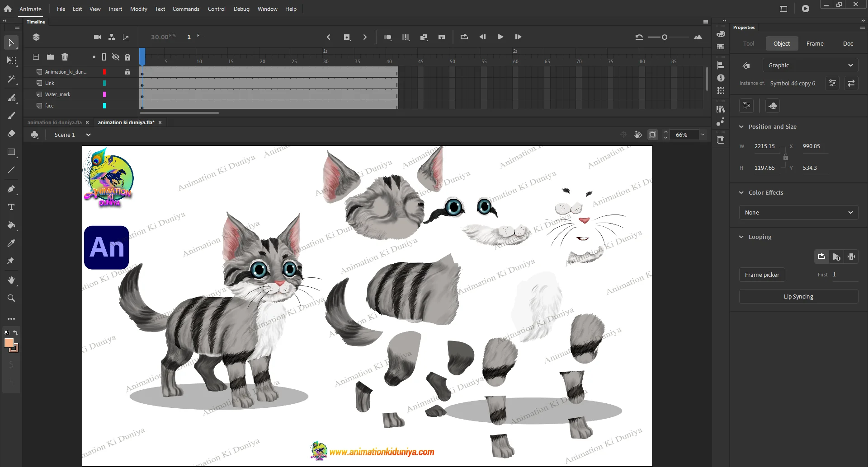This screenshot has height=467, width=868.
Task: Select the Zoom tool
Action: (x=11, y=298)
